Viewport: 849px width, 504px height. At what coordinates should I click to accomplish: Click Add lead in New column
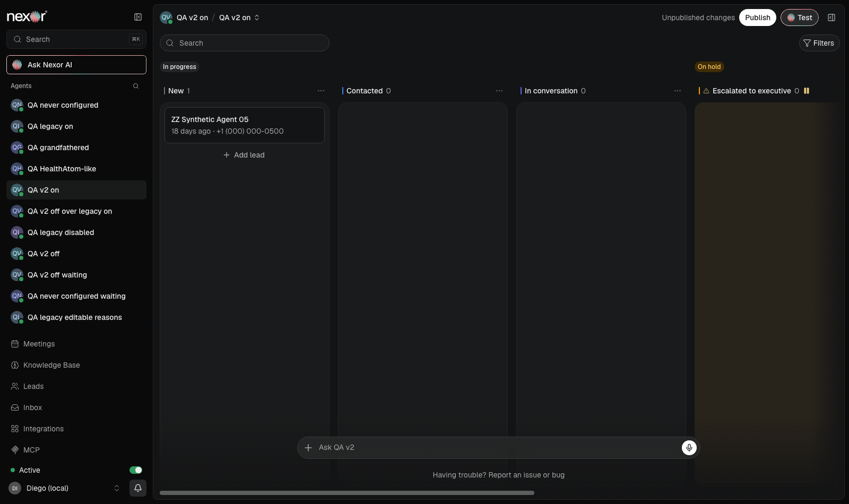(x=244, y=155)
